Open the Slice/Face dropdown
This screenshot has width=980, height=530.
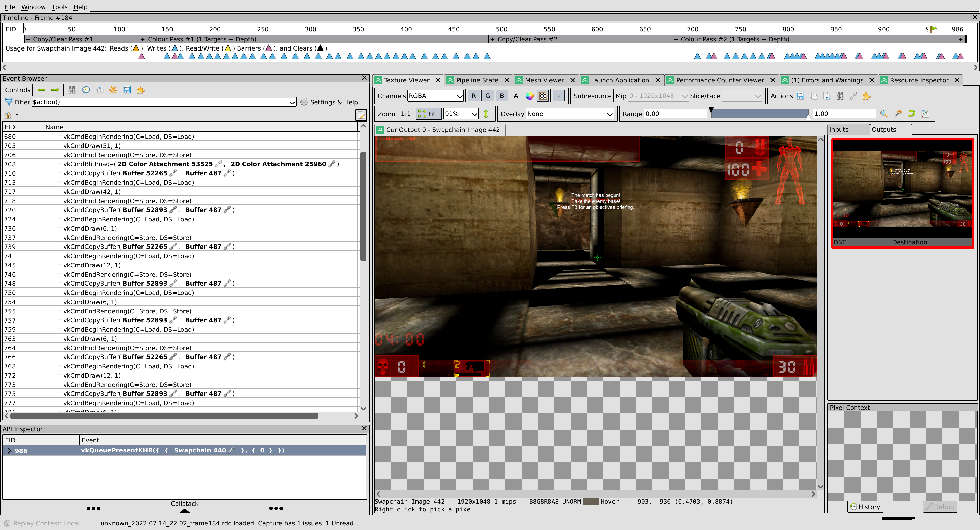click(x=741, y=96)
